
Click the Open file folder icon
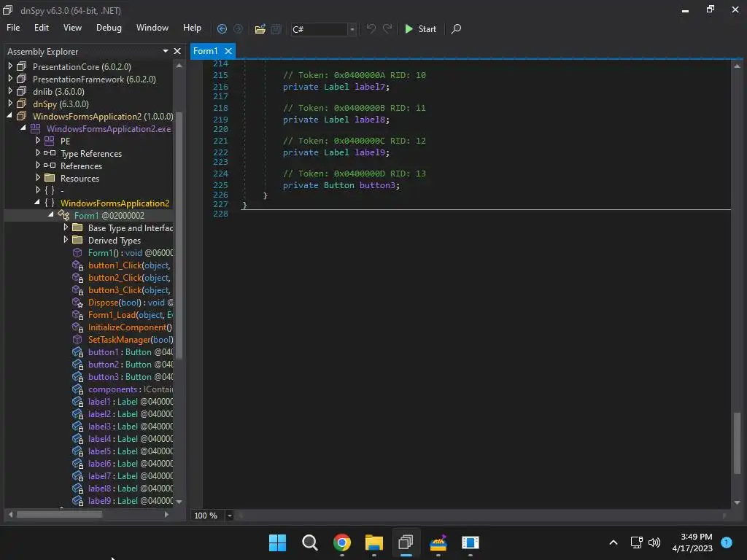(260, 29)
